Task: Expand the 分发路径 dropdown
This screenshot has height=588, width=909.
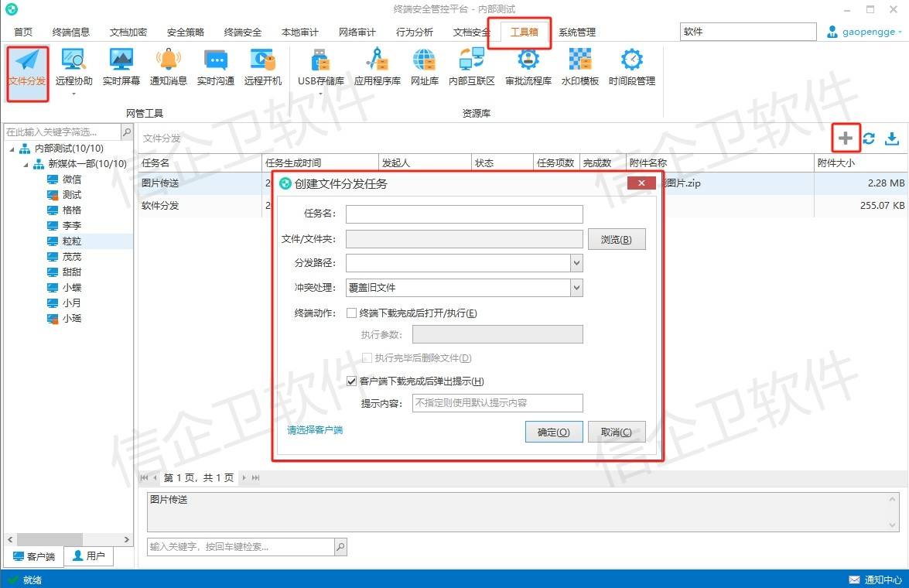Action: coord(576,264)
